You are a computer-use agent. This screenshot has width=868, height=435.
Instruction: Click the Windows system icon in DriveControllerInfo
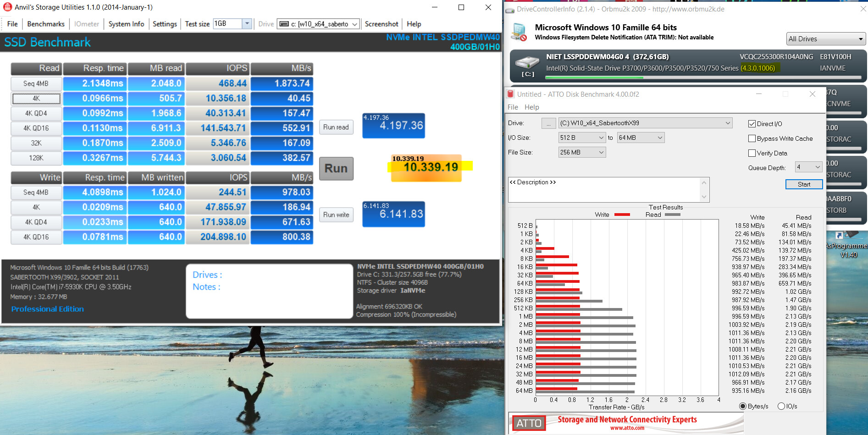coord(520,32)
